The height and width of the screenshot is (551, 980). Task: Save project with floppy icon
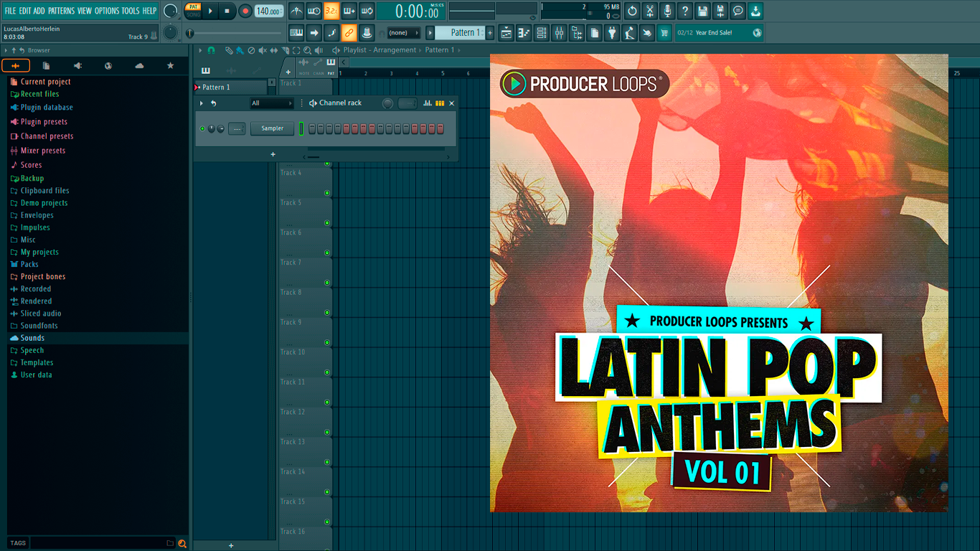[702, 11]
